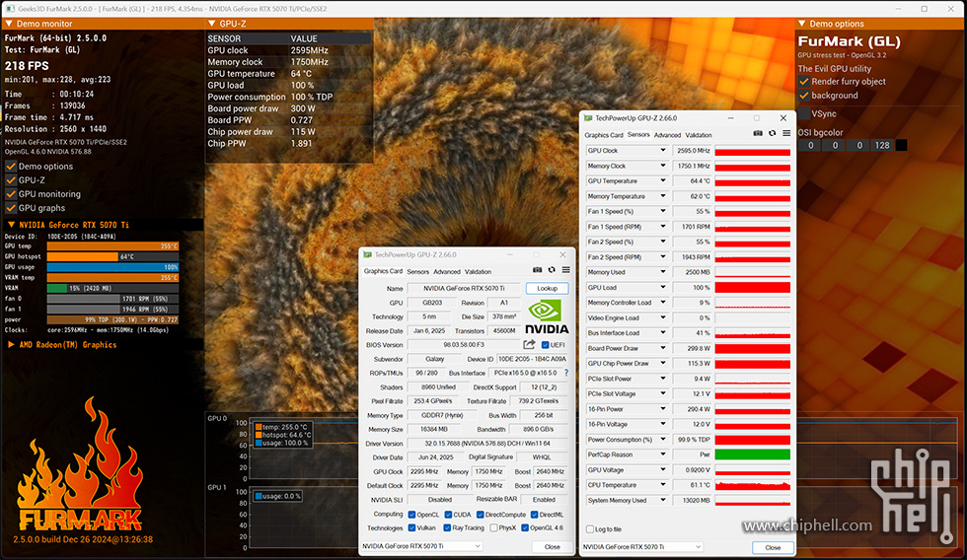This screenshot has width=967, height=560.
Task: Open GPU selector dropdown in Graphics Card window
Action: click(x=421, y=546)
